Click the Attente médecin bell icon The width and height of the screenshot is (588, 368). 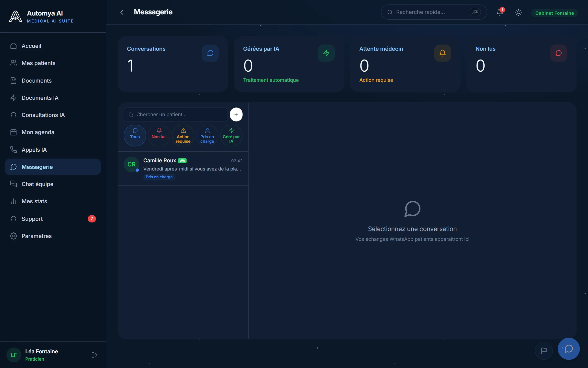click(x=442, y=53)
